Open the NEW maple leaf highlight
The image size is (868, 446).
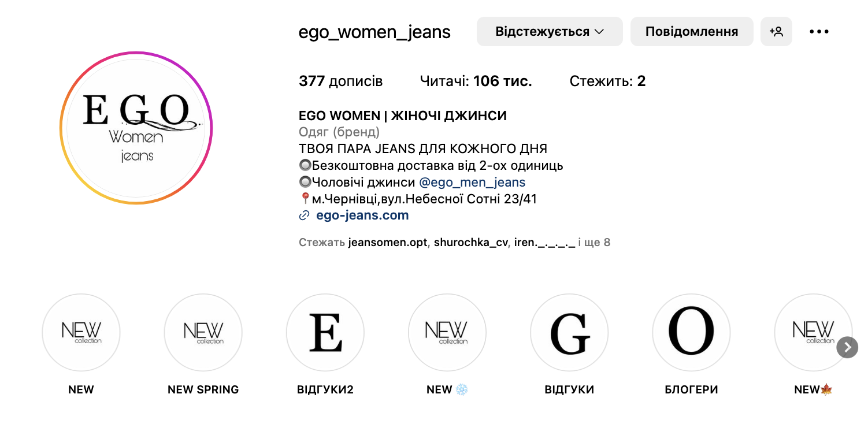coord(813,333)
